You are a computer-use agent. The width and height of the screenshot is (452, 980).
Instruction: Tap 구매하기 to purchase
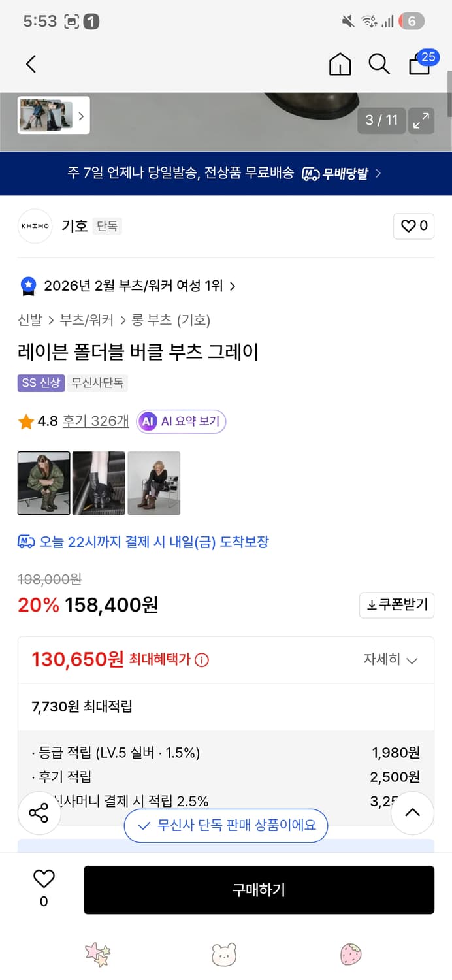pos(259,889)
